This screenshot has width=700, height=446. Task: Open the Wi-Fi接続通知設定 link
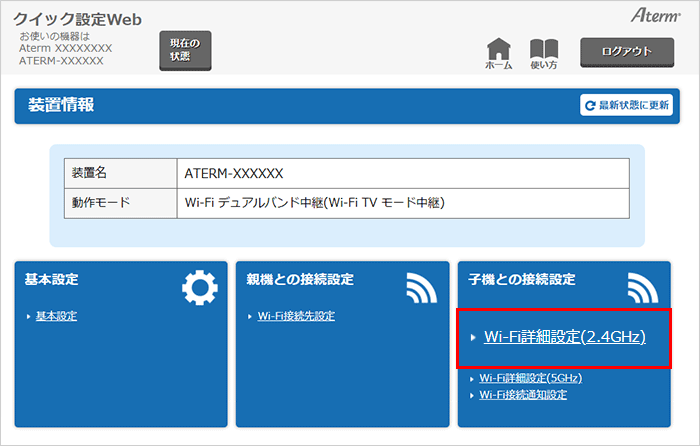tap(522, 395)
